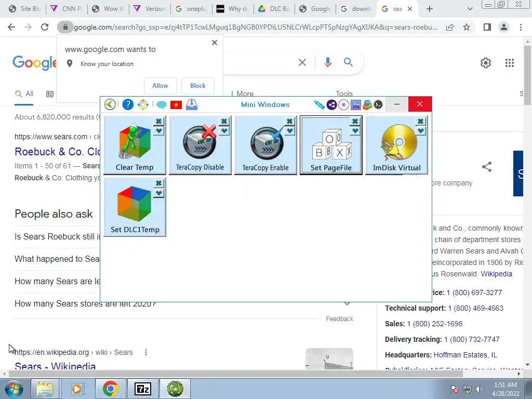The image size is (532, 399).
Task: Click the purple network nodes icon
Action: [331, 105]
